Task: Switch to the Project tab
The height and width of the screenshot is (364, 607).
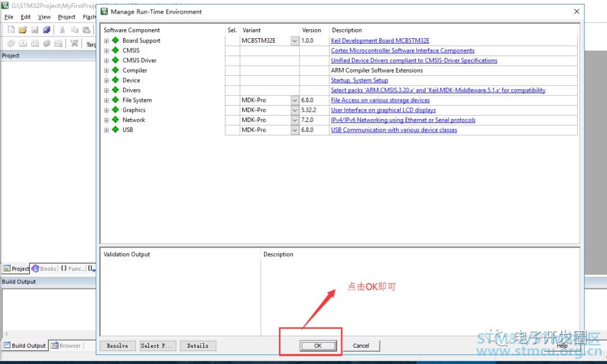Action: click(x=16, y=269)
